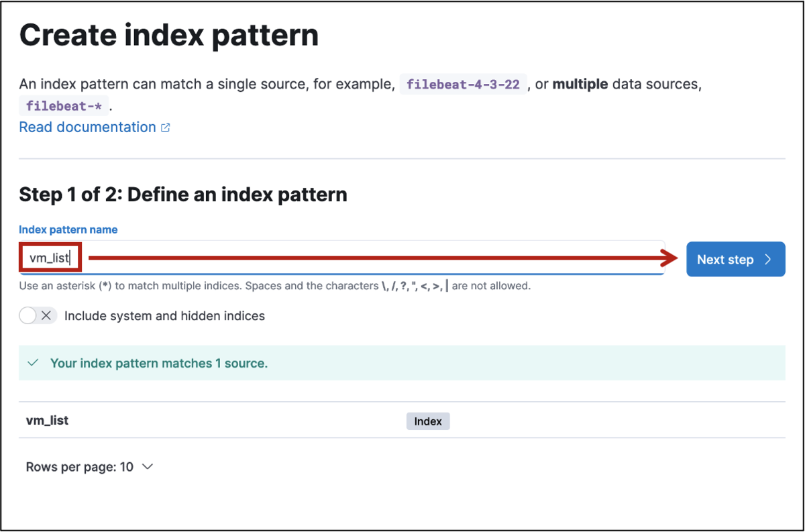This screenshot has height=532, width=805.
Task: Open the Read documentation link
Action: [87, 127]
